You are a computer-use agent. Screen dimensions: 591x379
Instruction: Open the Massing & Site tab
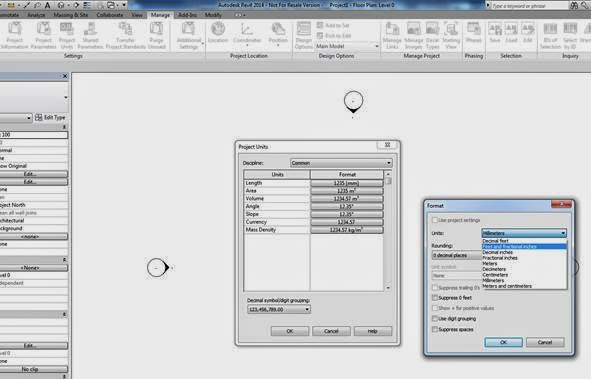(x=71, y=15)
